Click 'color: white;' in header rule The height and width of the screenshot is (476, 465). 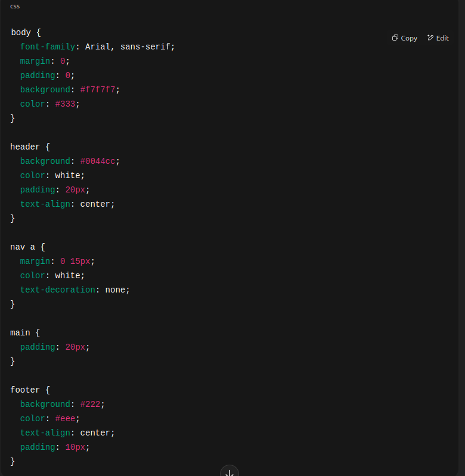click(x=52, y=176)
